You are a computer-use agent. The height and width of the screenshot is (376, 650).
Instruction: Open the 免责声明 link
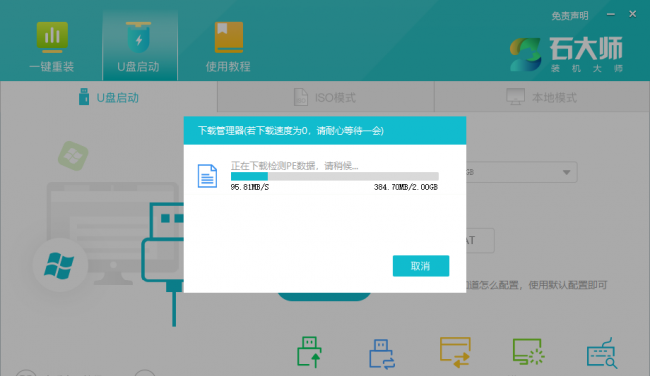point(570,16)
